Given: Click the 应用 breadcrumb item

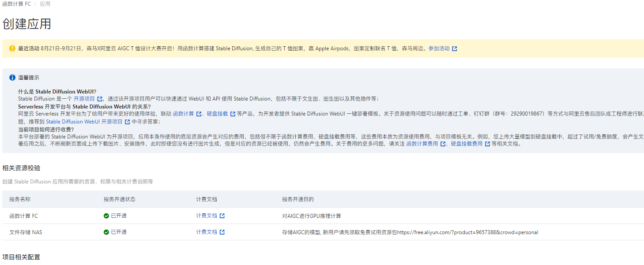Looking at the screenshot, I should [x=45, y=4].
